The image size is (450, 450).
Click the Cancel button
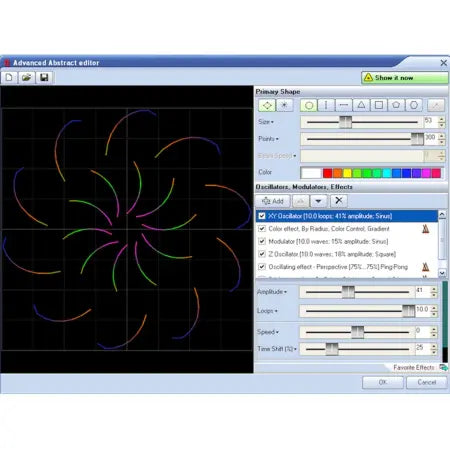click(427, 382)
